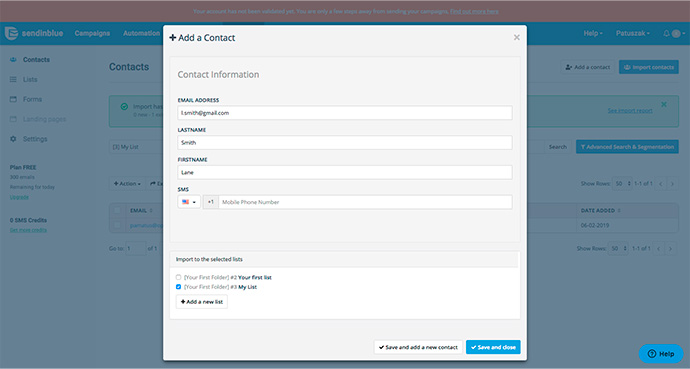Open Lists from the sidebar
690x369 pixels.
point(30,80)
